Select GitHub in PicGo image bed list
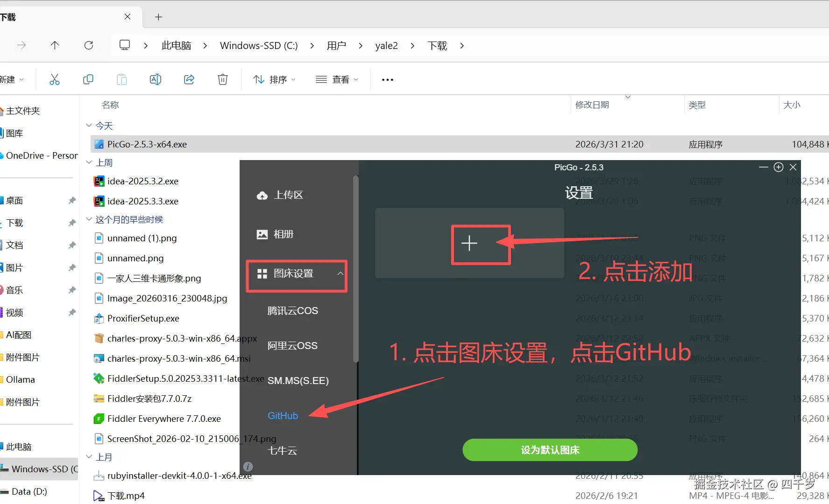The height and width of the screenshot is (504, 829). click(x=283, y=415)
